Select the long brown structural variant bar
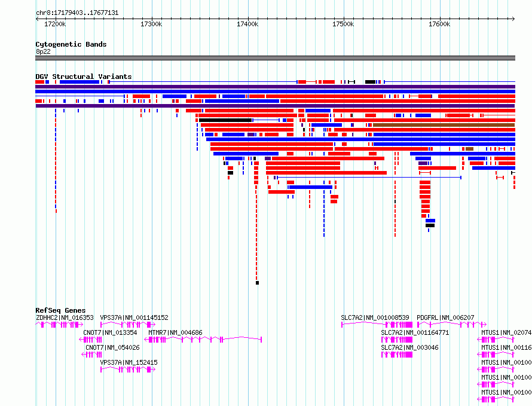532x406 pixels. [444, 125]
